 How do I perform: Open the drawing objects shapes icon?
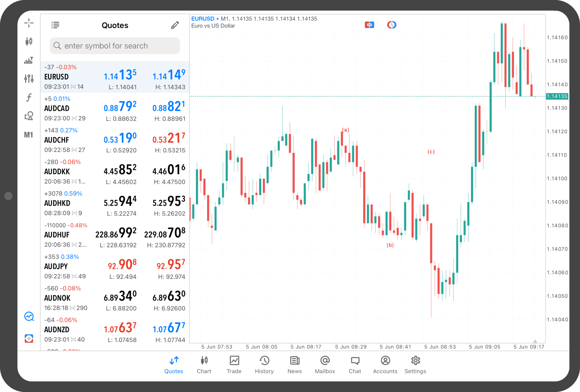29,116
